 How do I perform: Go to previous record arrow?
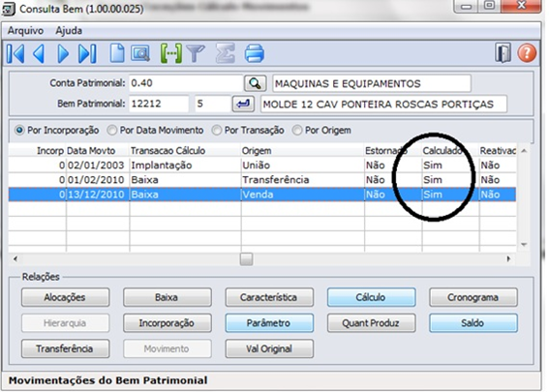tap(39, 54)
